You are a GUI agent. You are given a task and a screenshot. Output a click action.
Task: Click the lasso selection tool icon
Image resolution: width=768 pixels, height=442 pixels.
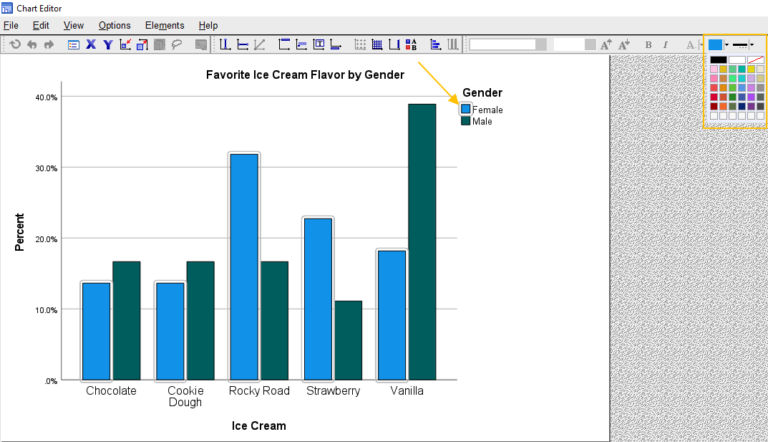[177, 44]
